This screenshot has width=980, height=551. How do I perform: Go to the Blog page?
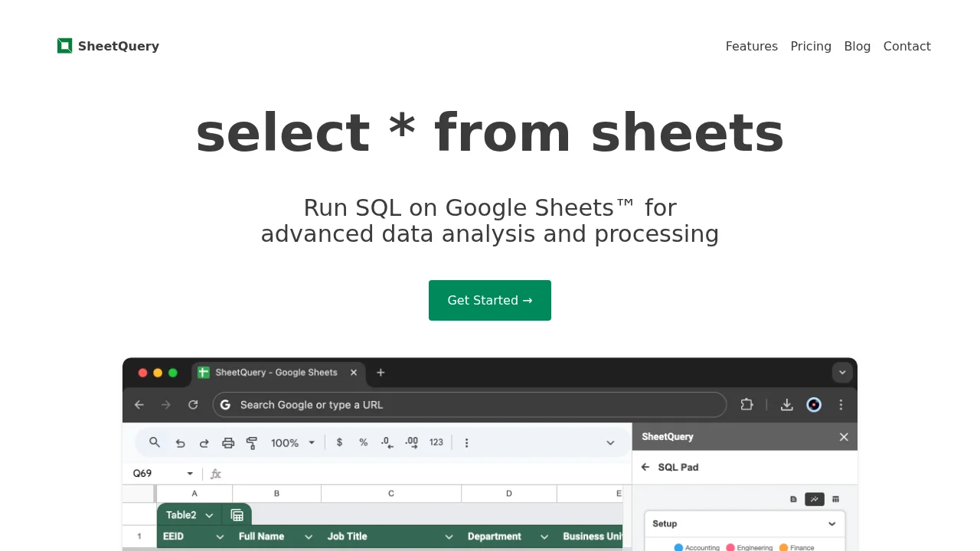tap(857, 46)
